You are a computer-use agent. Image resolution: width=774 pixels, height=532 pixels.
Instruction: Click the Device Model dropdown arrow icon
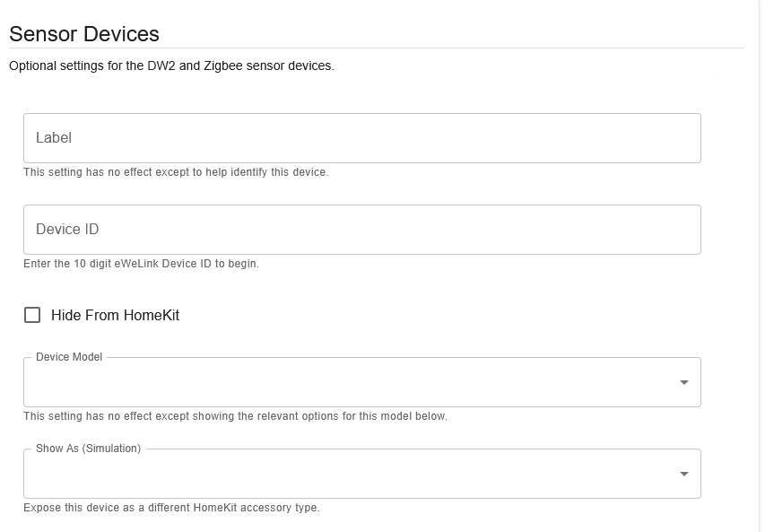coord(684,383)
